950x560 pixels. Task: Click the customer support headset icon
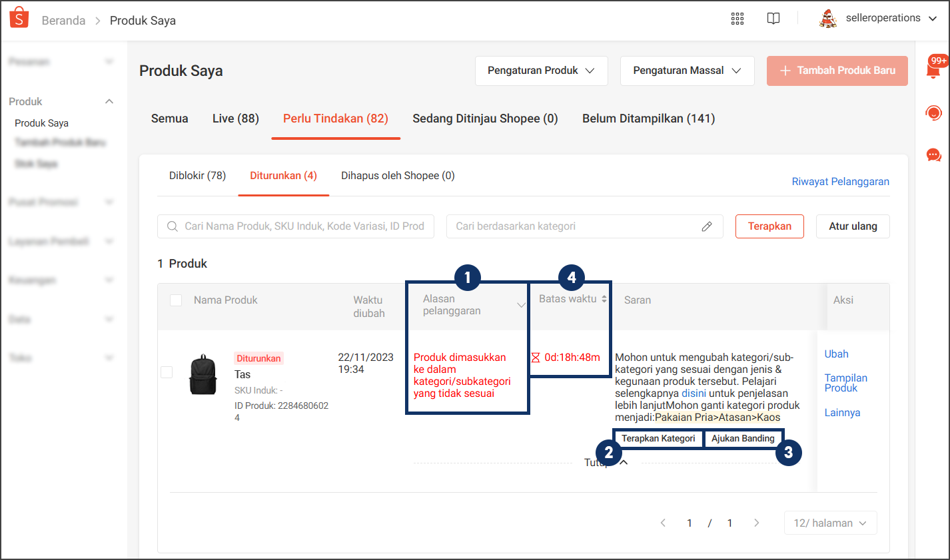pos(933,113)
